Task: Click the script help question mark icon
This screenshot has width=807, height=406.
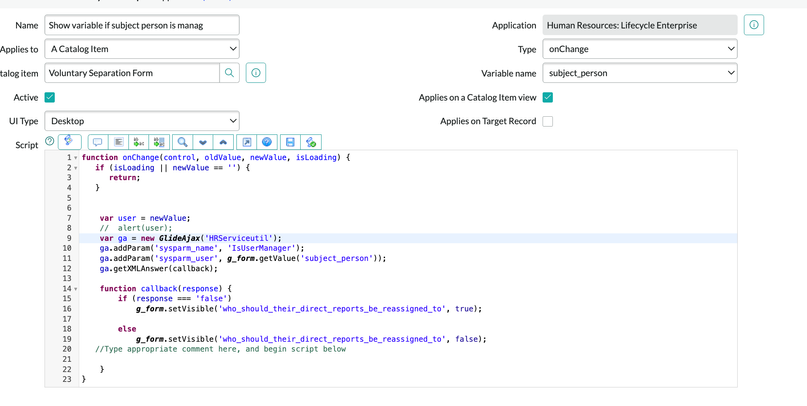Action: click(49, 141)
